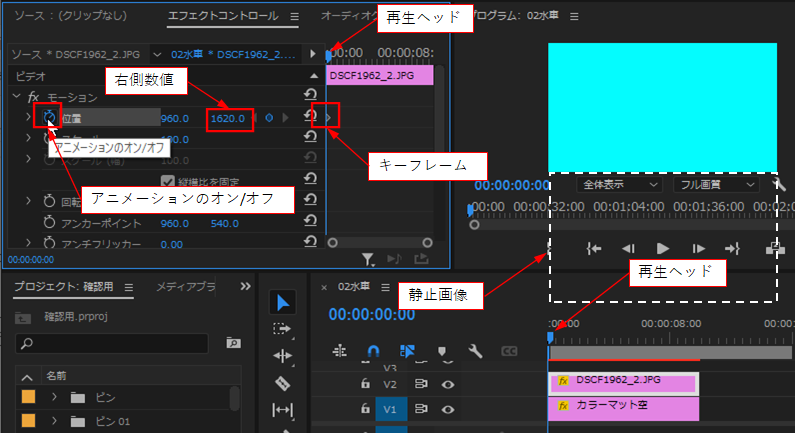Reset the Position parameter
The height and width of the screenshot is (433, 795).
pyautogui.click(x=310, y=116)
